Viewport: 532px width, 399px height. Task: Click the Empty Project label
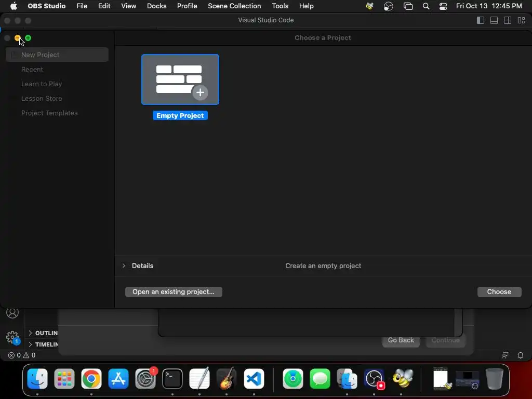180,116
